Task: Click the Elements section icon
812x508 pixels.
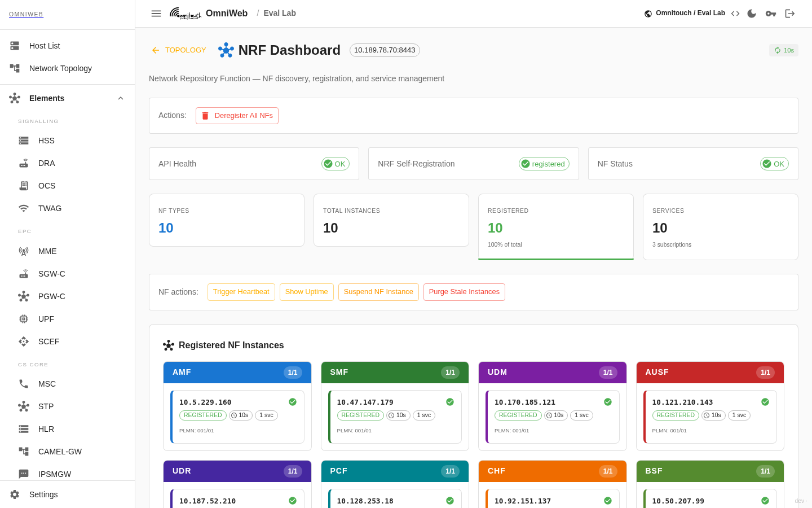Action: point(15,98)
